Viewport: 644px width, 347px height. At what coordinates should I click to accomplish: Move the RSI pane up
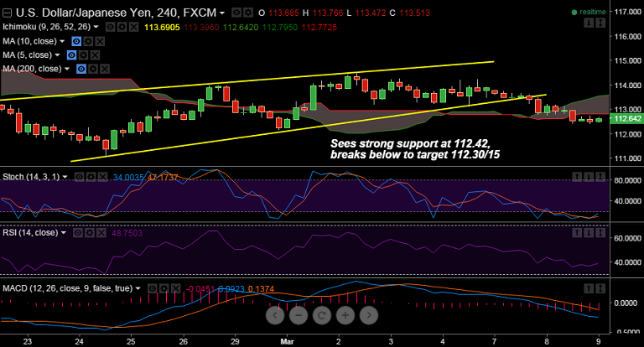tap(577, 233)
